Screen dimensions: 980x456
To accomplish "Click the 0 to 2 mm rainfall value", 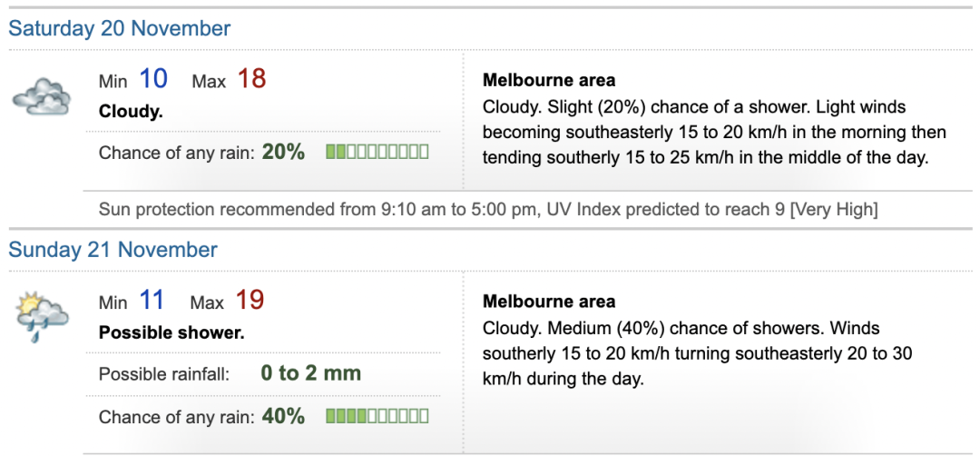I will click(x=310, y=373).
